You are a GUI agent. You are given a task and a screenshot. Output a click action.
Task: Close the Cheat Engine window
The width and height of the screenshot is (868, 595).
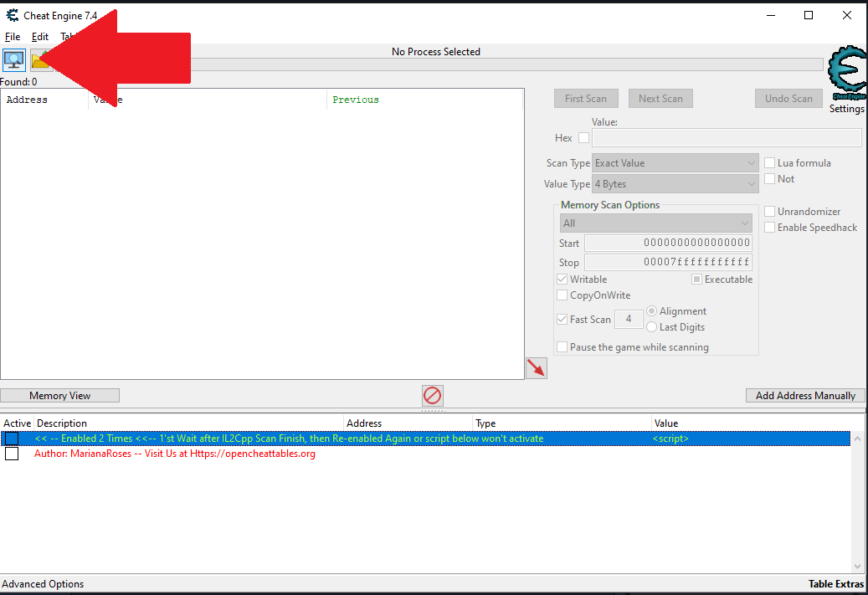tap(846, 16)
